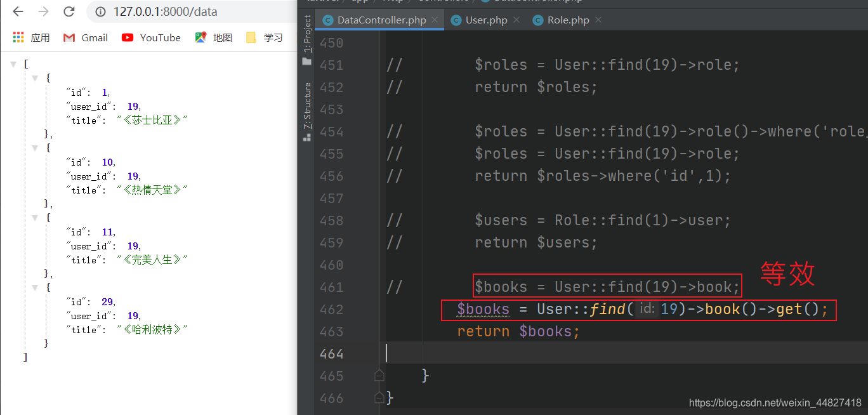Image resolution: width=868 pixels, height=415 pixels.
Task: Click the User.php class file icon
Action: (x=456, y=20)
